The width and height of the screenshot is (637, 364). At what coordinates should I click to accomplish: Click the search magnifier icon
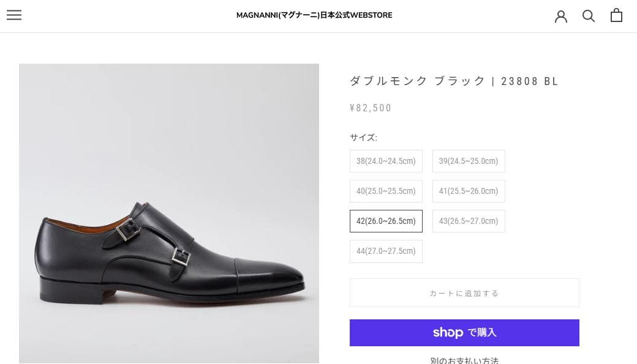point(589,15)
